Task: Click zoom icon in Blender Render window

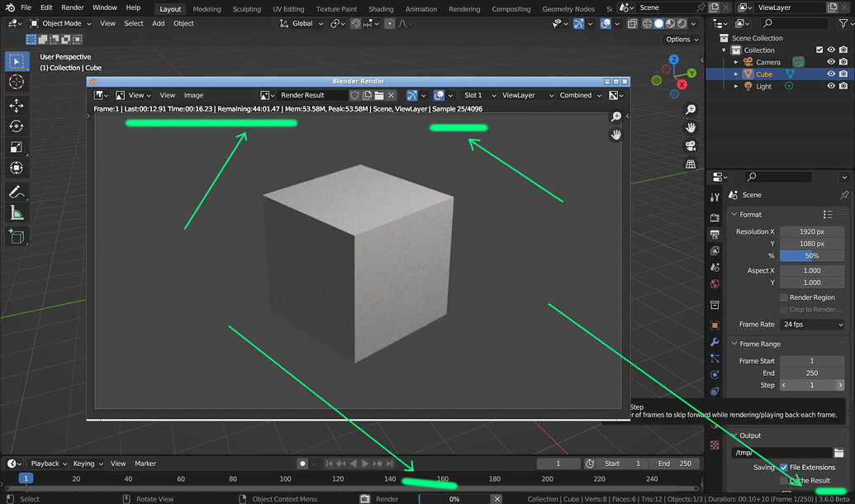Action: (616, 116)
